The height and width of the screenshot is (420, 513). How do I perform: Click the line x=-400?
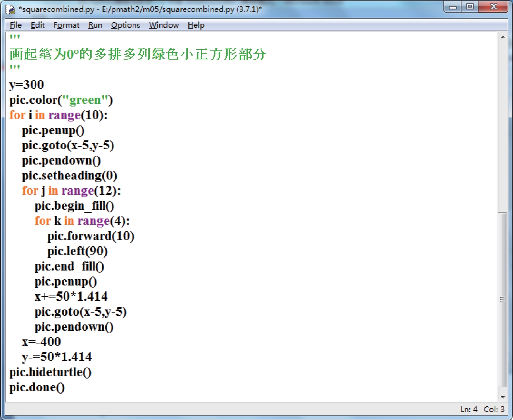[x=41, y=342]
